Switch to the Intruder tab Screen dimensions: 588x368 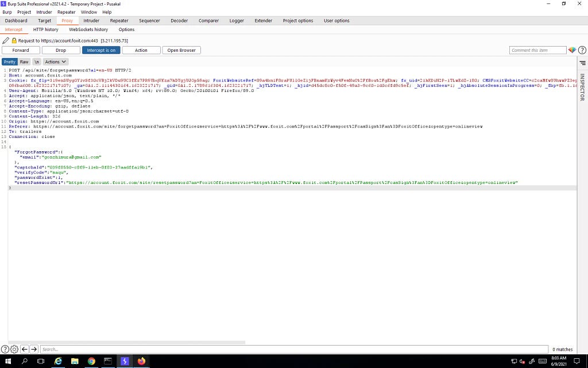point(91,21)
